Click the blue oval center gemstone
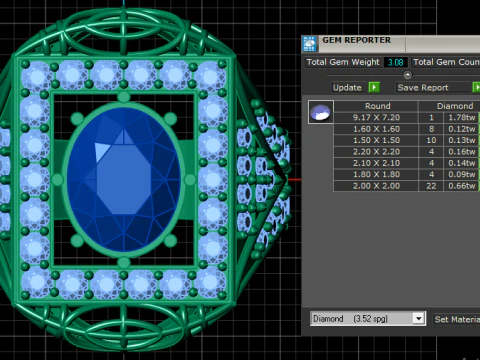Image resolution: width=480 pixels, height=360 pixels. 123,179
